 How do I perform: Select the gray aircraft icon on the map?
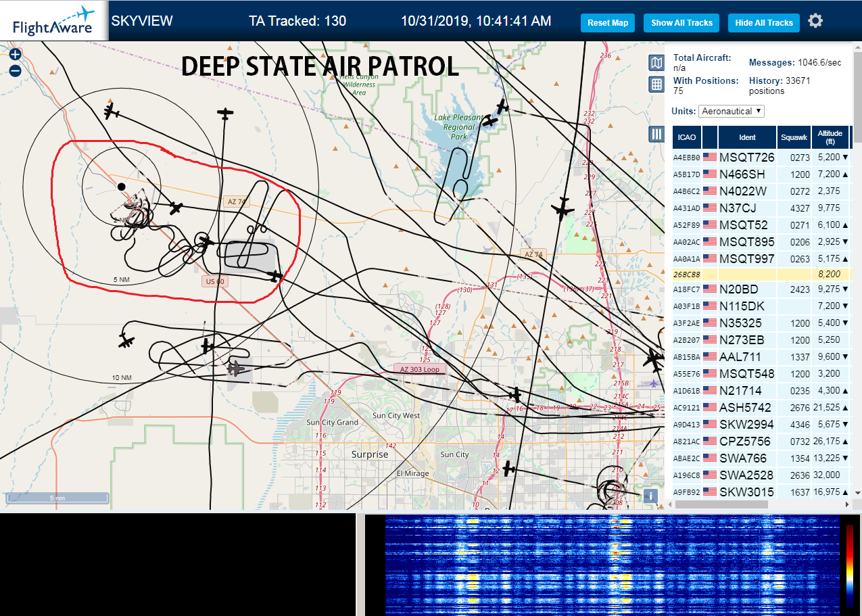tap(235, 369)
